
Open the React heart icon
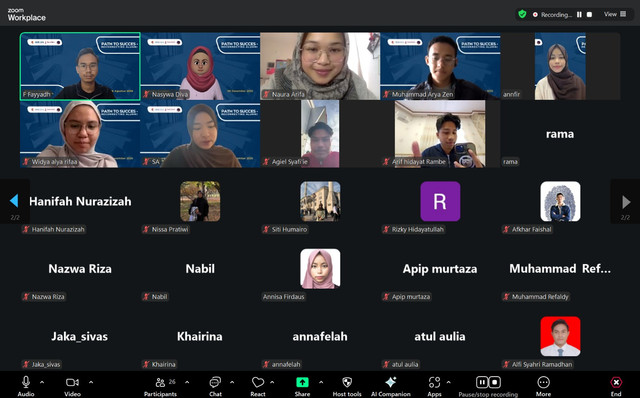(x=258, y=382)
